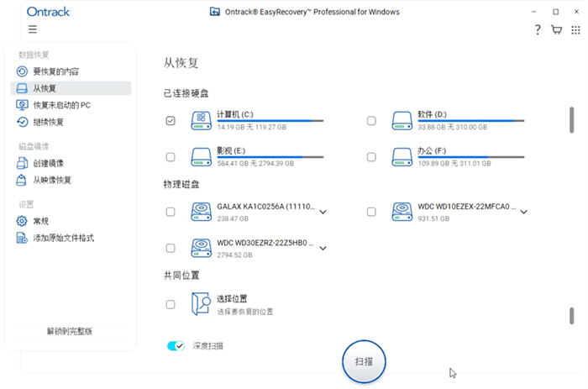
Task: Select the 从恢复 menu item
Action: coord(71,88)
